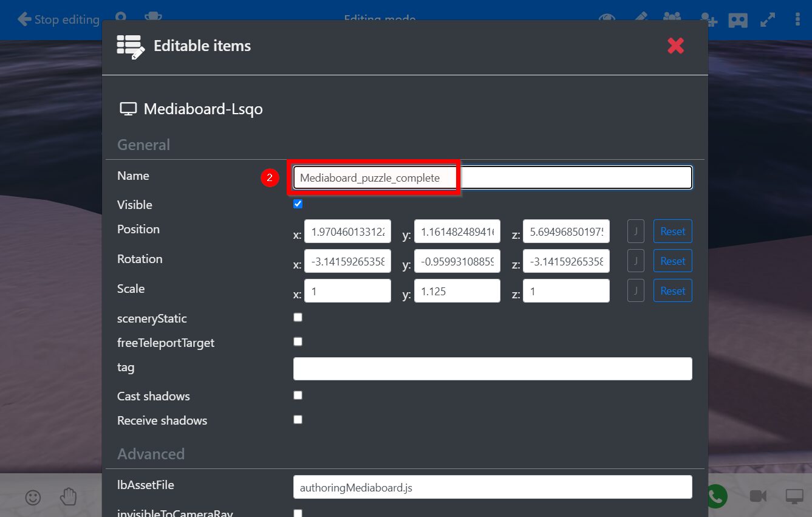Enable the sceneryStatic checkbox
Image resolution: width=812 pixels, height=517 pixels.
(298, 317)
